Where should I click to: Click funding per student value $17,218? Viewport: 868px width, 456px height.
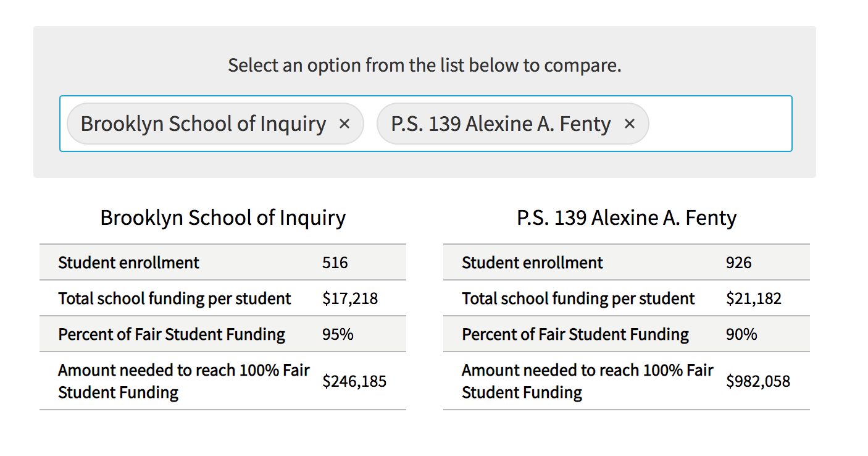pos(350,299)
